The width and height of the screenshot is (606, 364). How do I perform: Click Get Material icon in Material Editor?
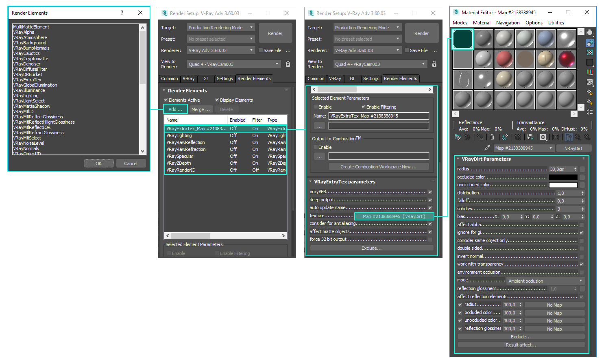458,137
